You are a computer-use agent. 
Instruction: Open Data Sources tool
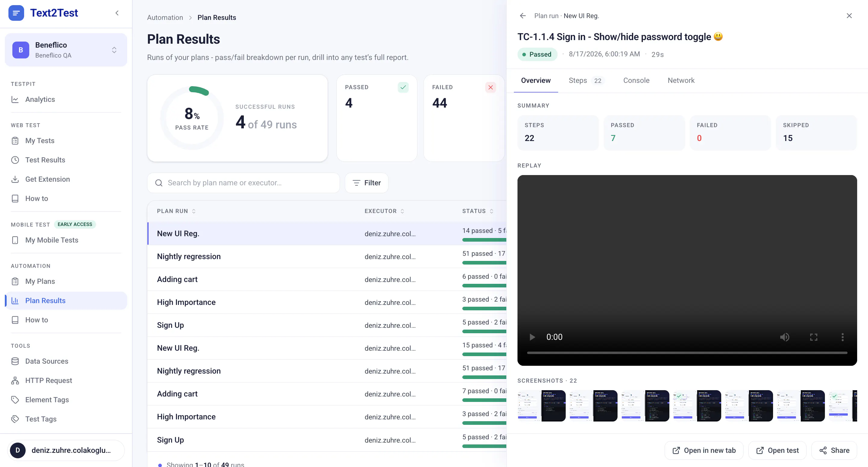pyautogui.click(x=66, y=361)
